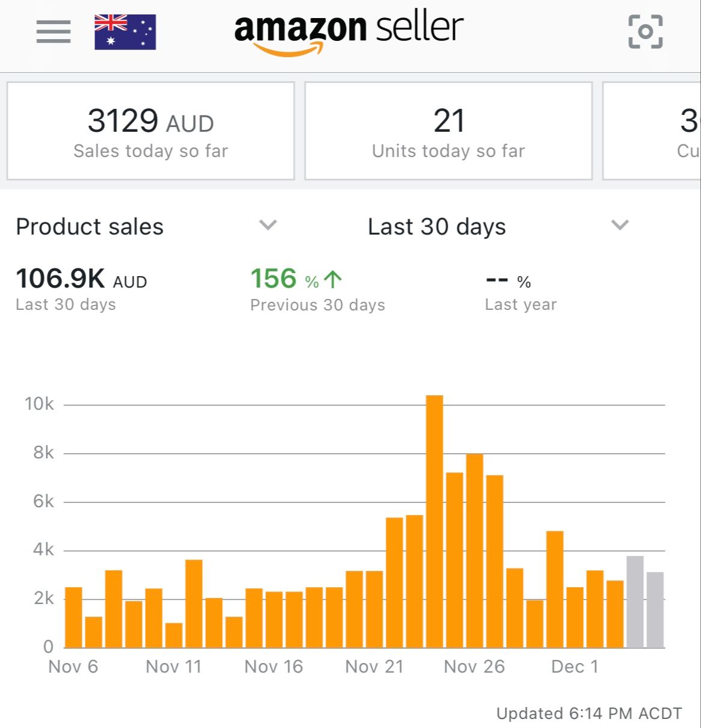Tap the Last year comparison percentage
The width and height of the screenshot is (701, 728).
[x=508, y=281]
